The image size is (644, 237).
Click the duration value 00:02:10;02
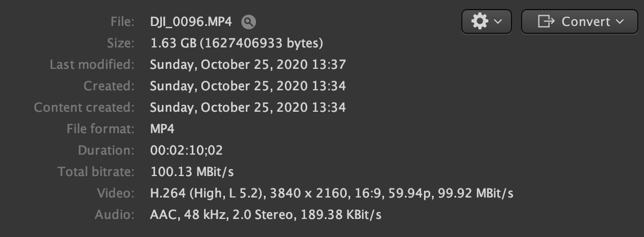pos(187,150)
